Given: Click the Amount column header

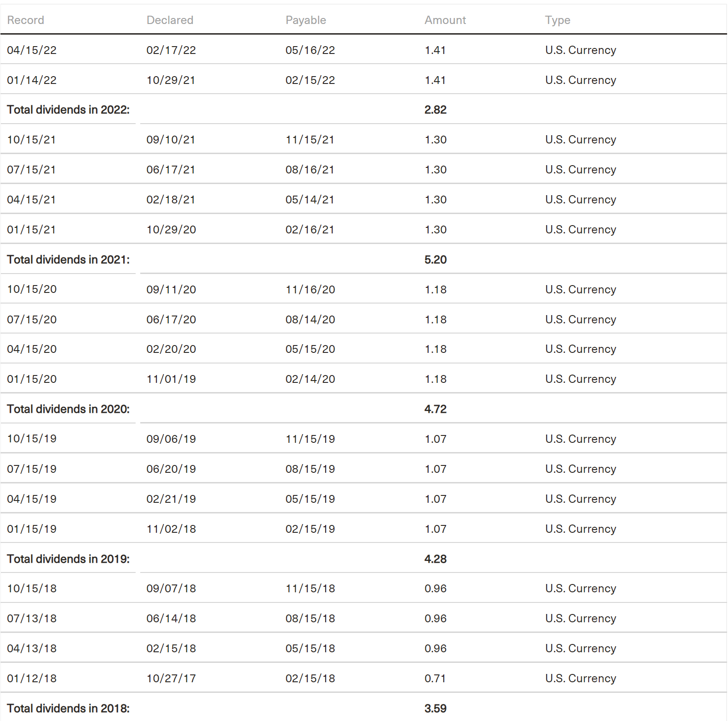Looking at the screenshot, I should point(445,20).
